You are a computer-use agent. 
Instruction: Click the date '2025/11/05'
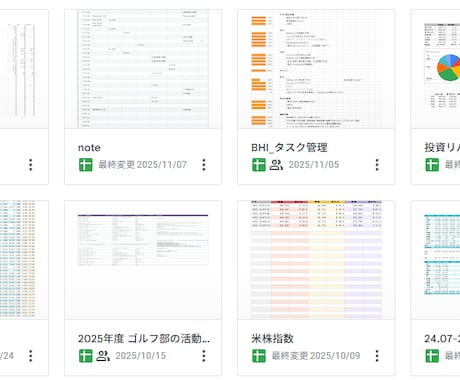314,165
